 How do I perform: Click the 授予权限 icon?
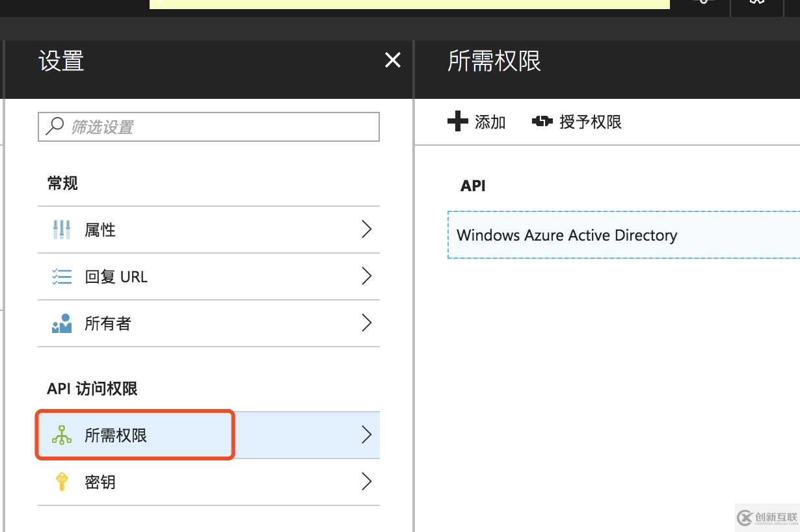click(542, 121)
